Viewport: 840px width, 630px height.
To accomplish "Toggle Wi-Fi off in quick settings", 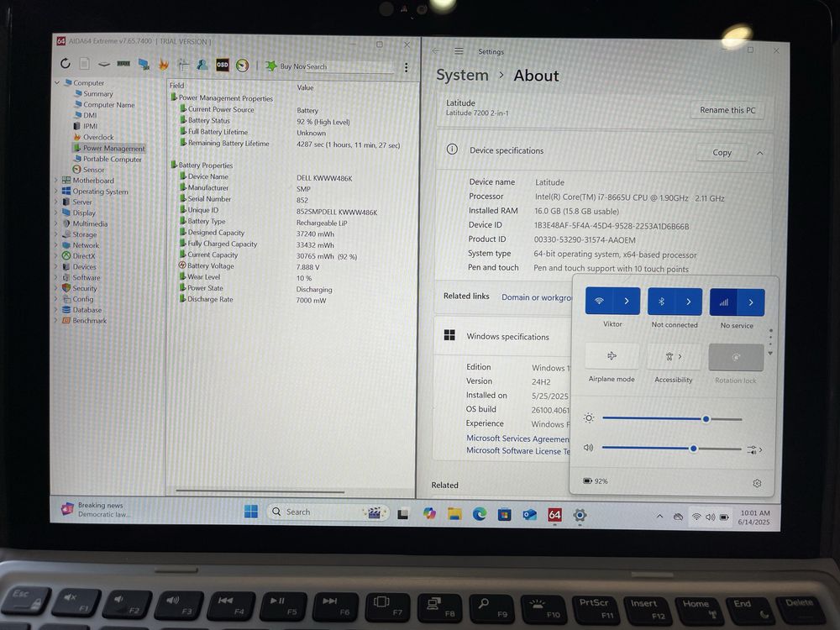I will 600,301.
